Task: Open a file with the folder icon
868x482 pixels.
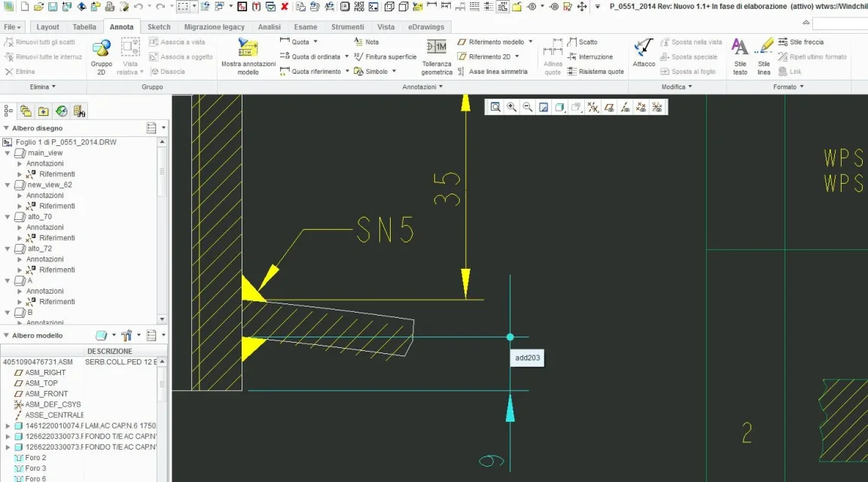Action: coord(38,7)
